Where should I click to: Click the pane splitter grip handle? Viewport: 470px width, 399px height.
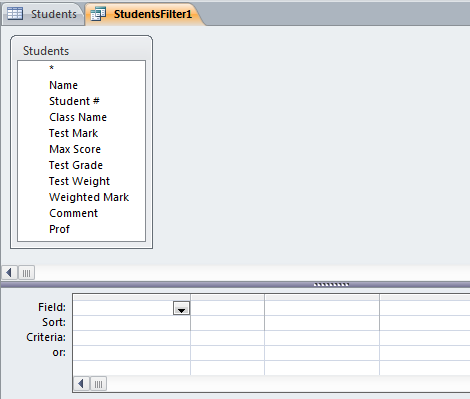tap(331, 285)
